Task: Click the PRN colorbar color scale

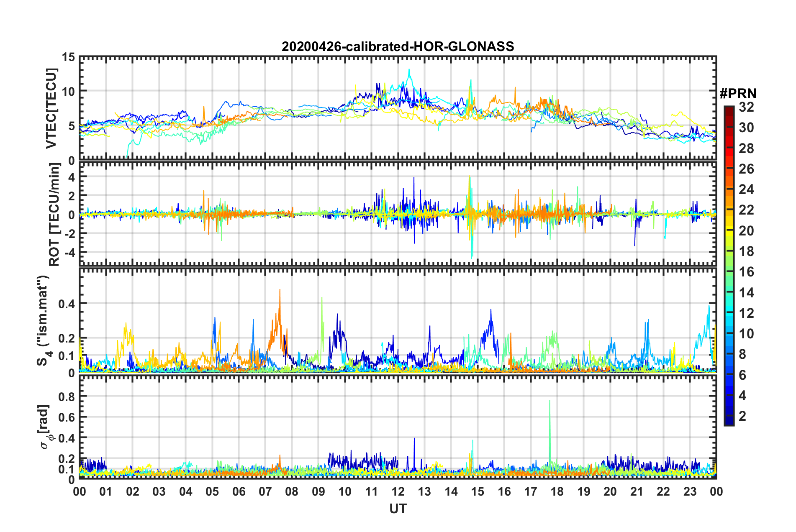Action: click(x=729, y=266)
